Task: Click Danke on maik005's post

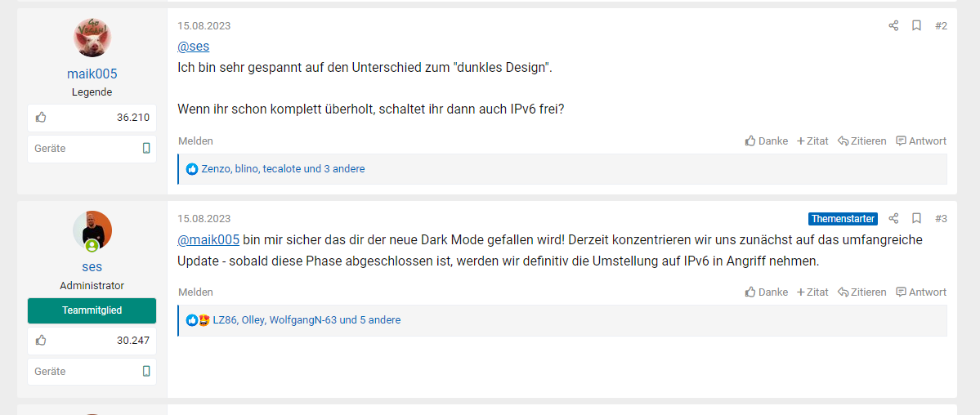Action: coord(767,141)
